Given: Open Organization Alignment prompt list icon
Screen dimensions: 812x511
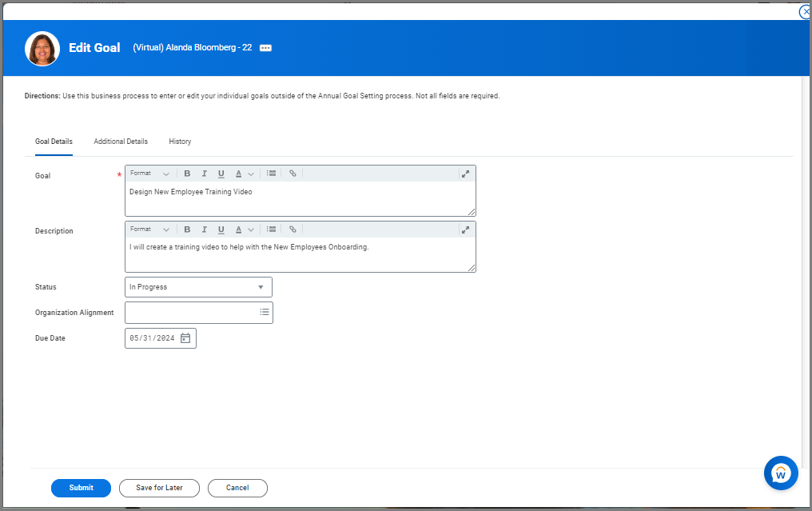Looking at the screenshot, I should [265, 313].
